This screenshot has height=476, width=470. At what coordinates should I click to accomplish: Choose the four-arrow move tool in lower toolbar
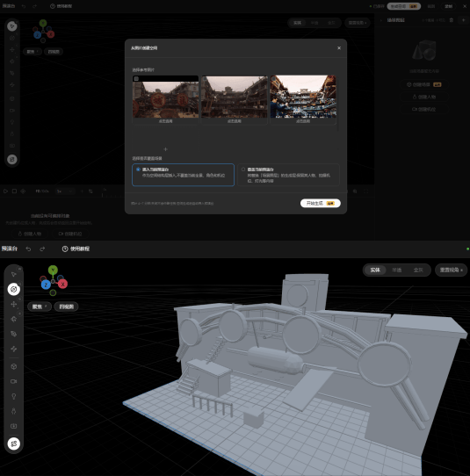click(14, 304)
